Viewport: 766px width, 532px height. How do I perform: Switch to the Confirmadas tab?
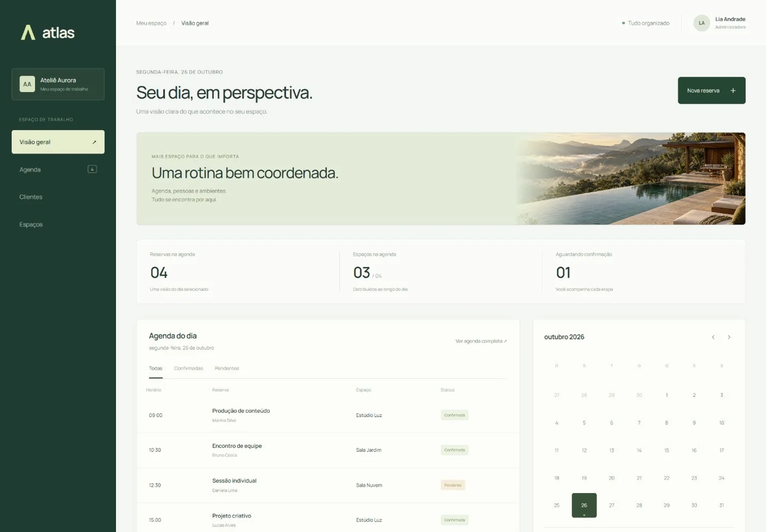click(189, 369)
